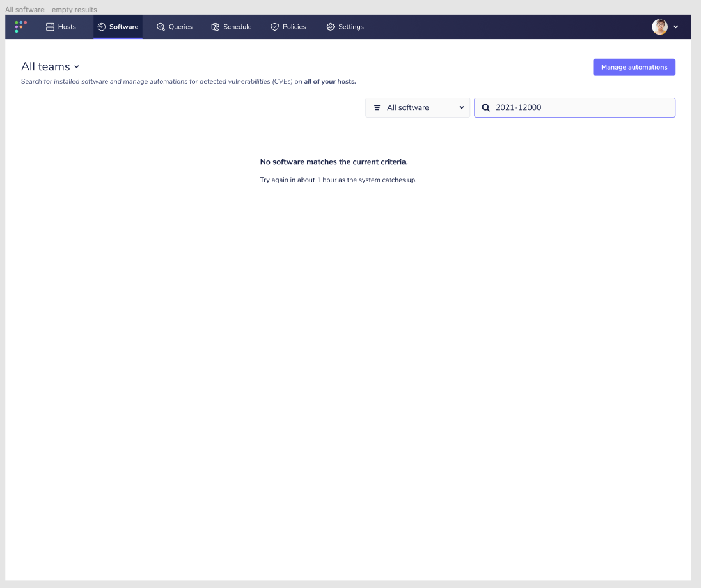Open the Hosts page from navigation

pyautogui.click(x=61, y=26)
